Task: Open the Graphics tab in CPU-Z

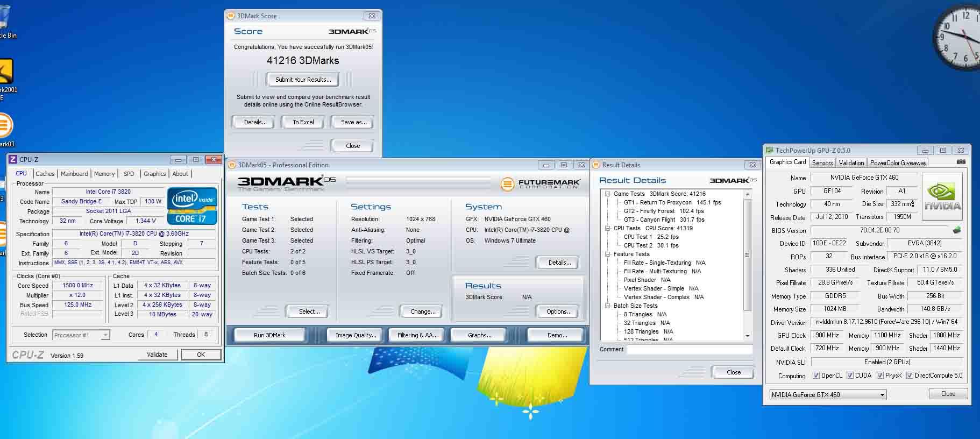Action: 154,174
